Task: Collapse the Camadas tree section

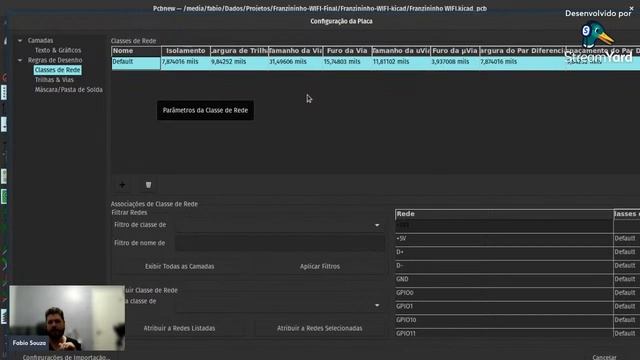Action: [x=20, y=40]
